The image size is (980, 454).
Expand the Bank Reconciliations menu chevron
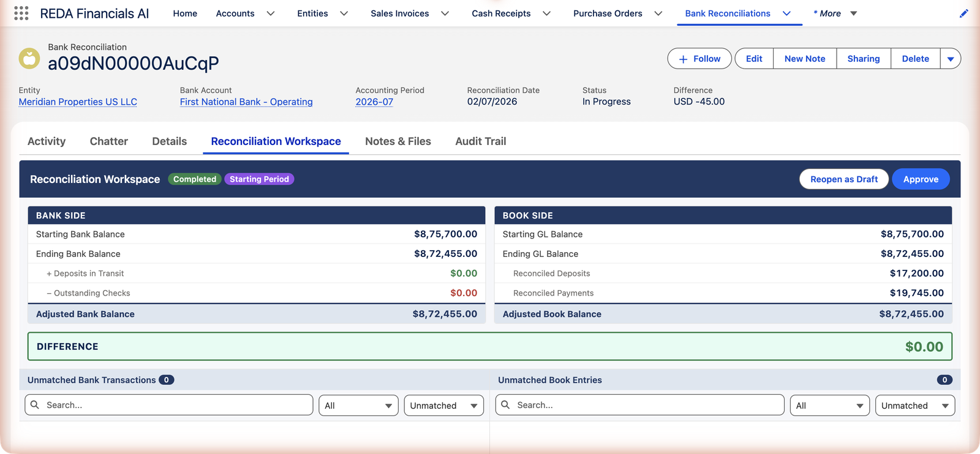pyautogui.click(x=787, y=13)
